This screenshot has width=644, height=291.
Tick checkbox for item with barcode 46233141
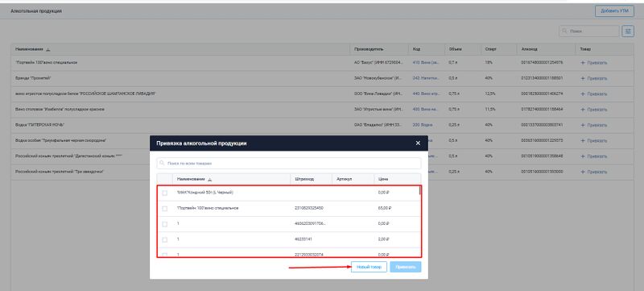point(165,239)
